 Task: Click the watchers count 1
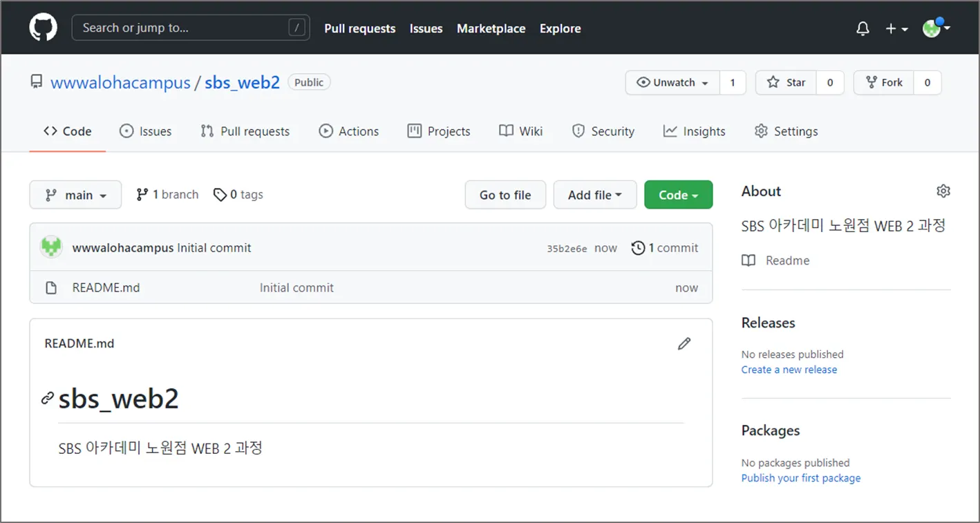733,82
